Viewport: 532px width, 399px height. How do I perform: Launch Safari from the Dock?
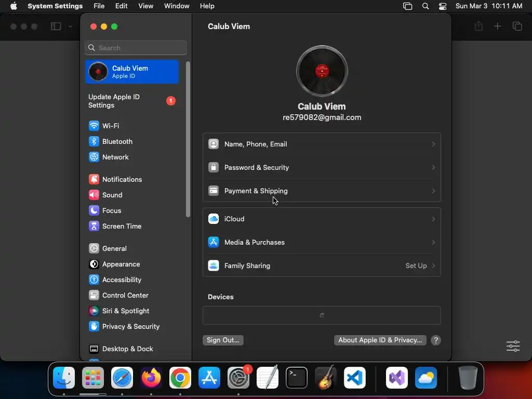[122, 378]
